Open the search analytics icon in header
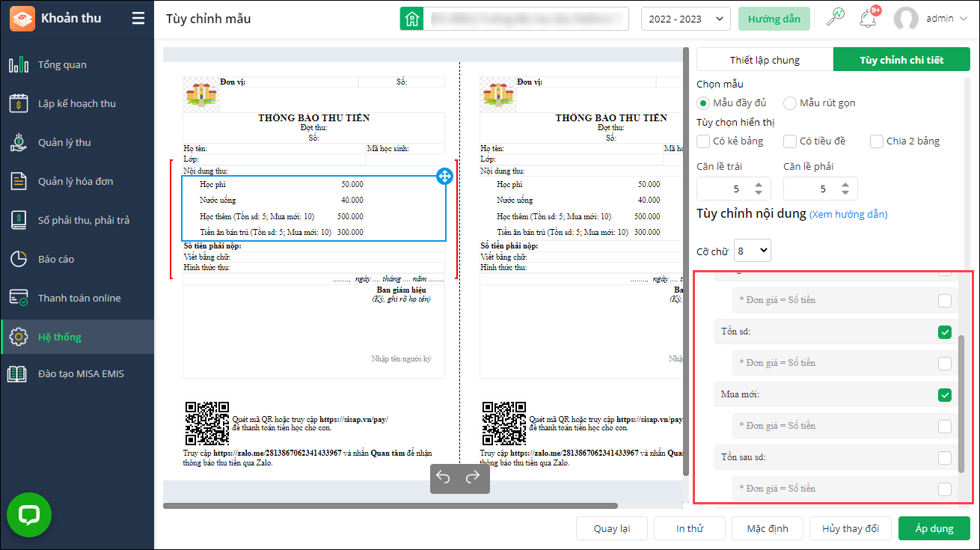The image size is (980, 550). [x=835, y=18]
